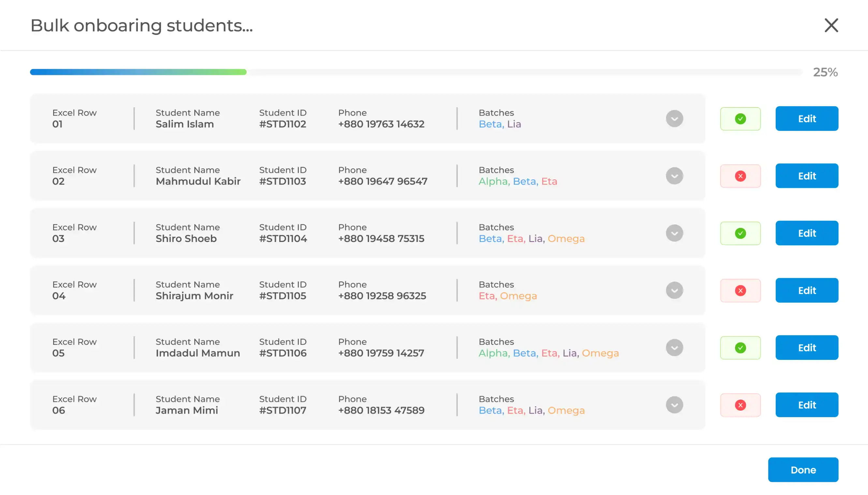868x495 pixels.
Task: Expand Jaman Mimi row chevron
Action: point(674,405)
